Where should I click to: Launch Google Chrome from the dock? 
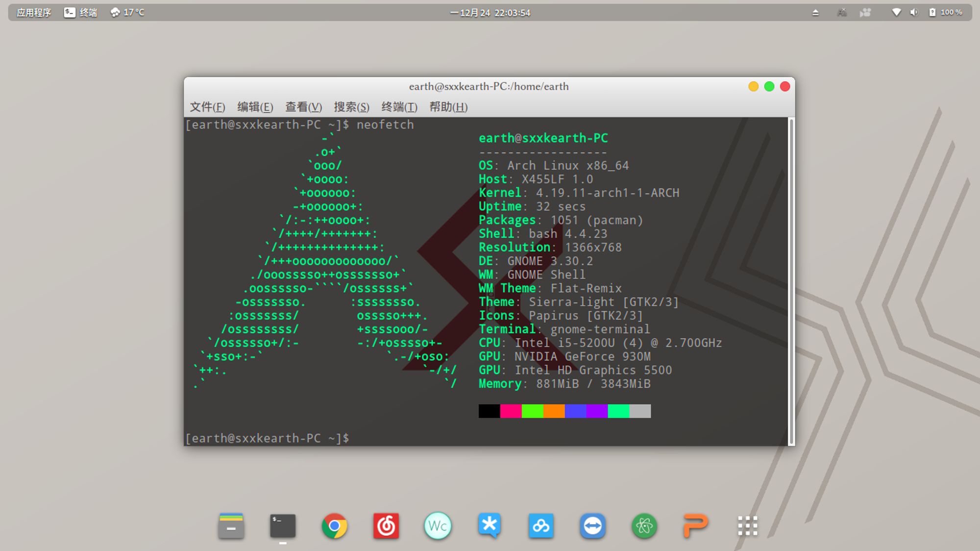click(334, 526)
